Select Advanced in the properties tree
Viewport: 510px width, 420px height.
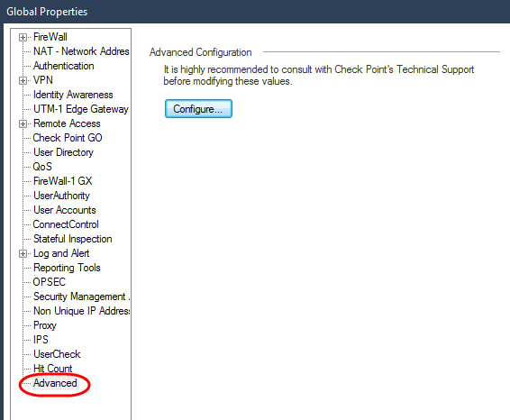point(55,383)
